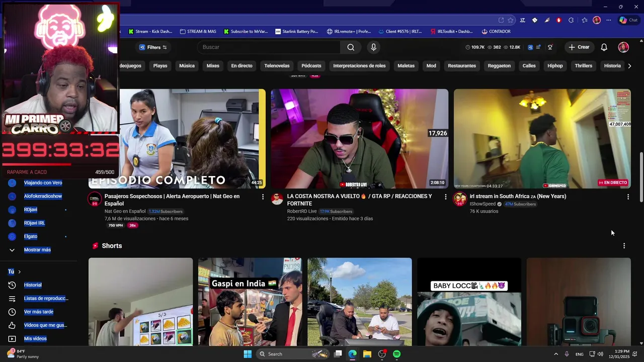
Task: Open the trophy achievements icon
Action: [x=550, y=47]
